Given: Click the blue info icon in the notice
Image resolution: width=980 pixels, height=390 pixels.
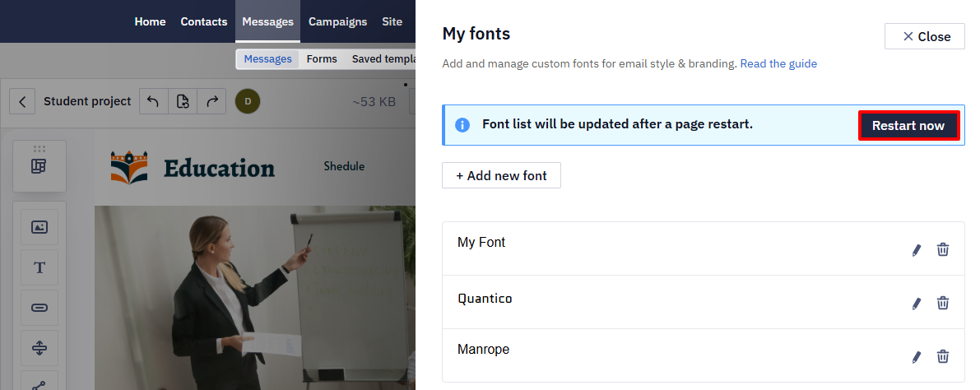Looking at the screenshot, I should 462,125.
